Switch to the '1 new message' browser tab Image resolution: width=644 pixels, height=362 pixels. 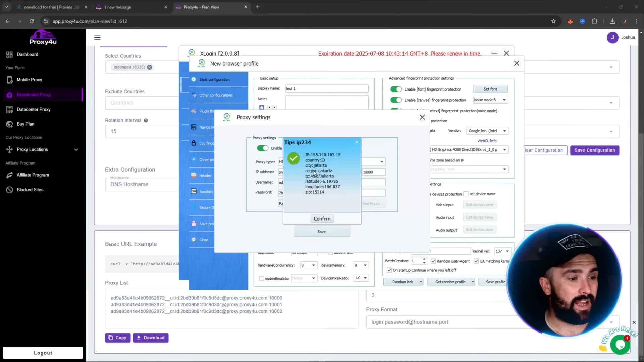coord(131,7)
